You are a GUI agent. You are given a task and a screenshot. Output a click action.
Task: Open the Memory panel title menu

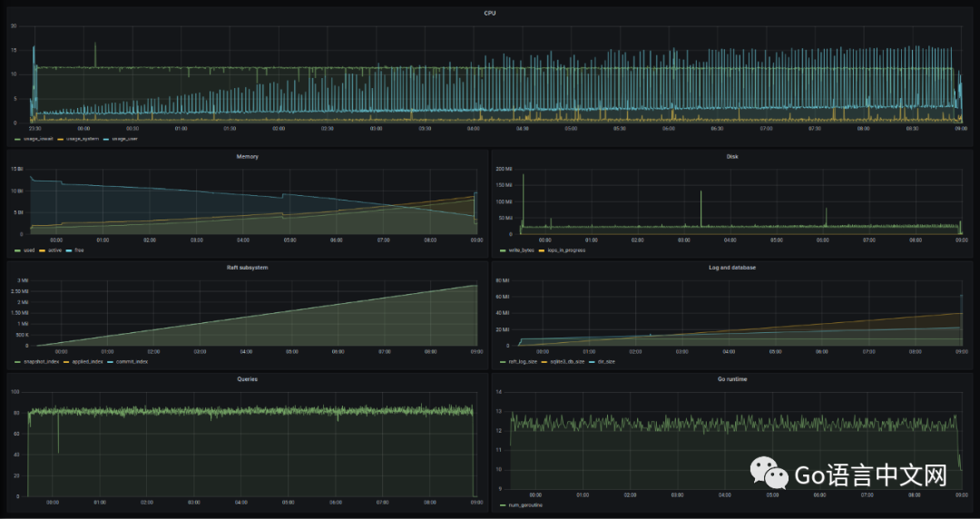coord(247,156)
